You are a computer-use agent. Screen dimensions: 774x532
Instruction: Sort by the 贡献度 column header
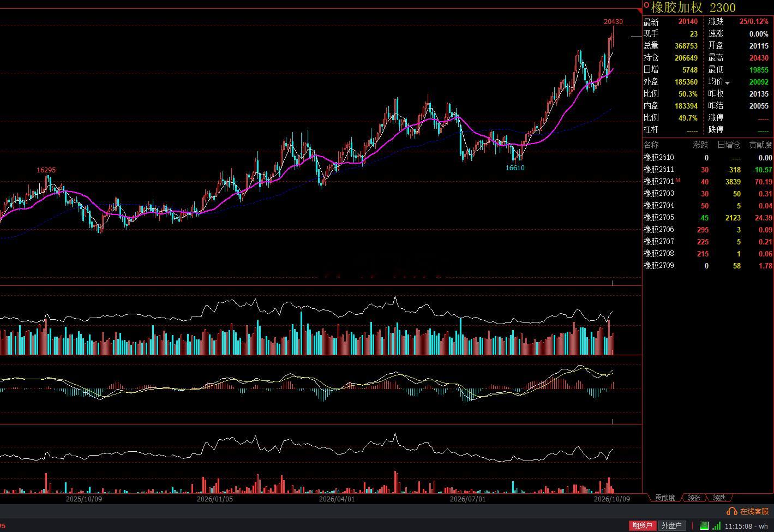[x=760, y=145]
